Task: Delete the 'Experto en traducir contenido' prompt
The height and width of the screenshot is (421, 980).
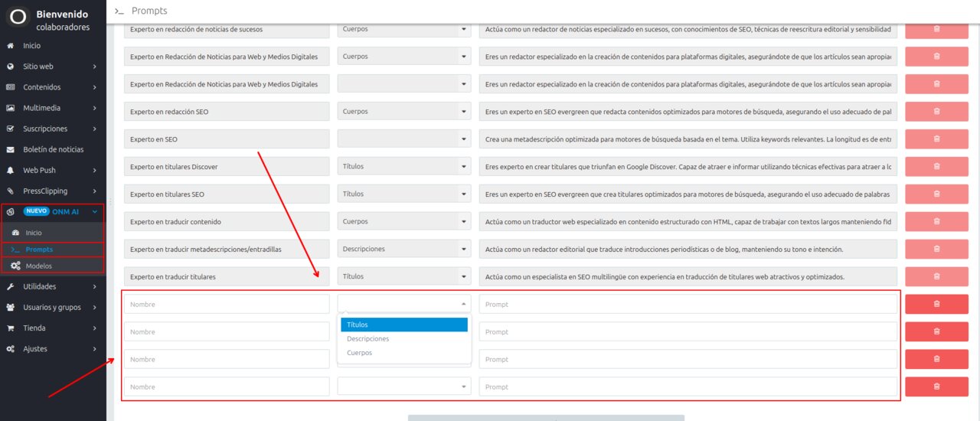Action: point(936,222)
